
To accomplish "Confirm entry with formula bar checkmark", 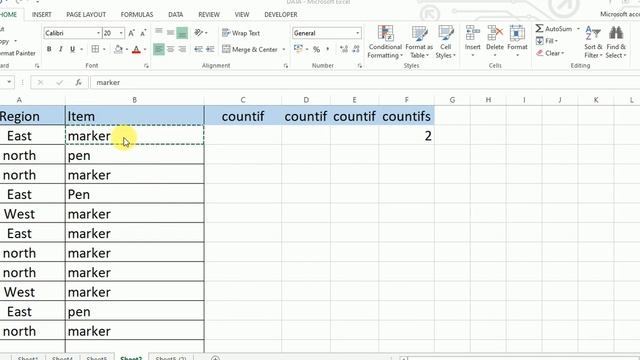I will pyautogui.click(x=60, y=82).
